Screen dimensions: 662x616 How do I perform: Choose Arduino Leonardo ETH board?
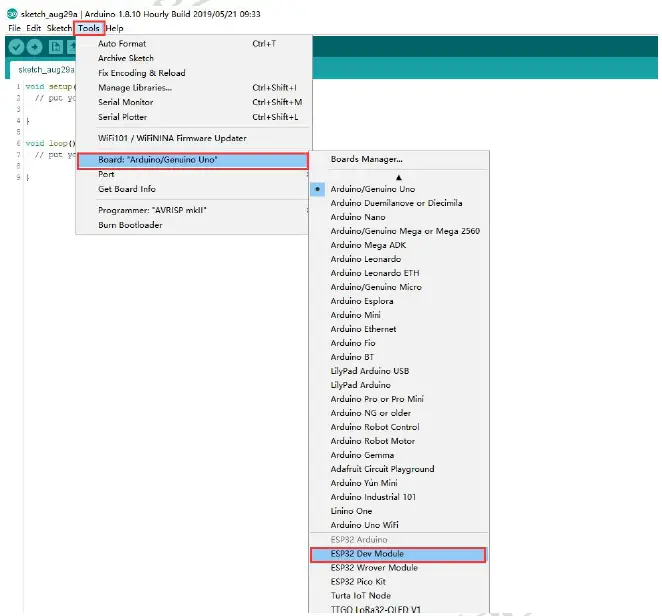(399, 273)
